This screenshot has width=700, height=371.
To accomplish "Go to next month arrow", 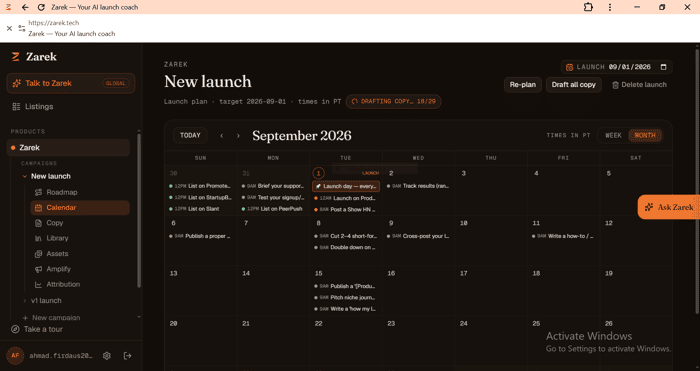I will click(238, 136).
